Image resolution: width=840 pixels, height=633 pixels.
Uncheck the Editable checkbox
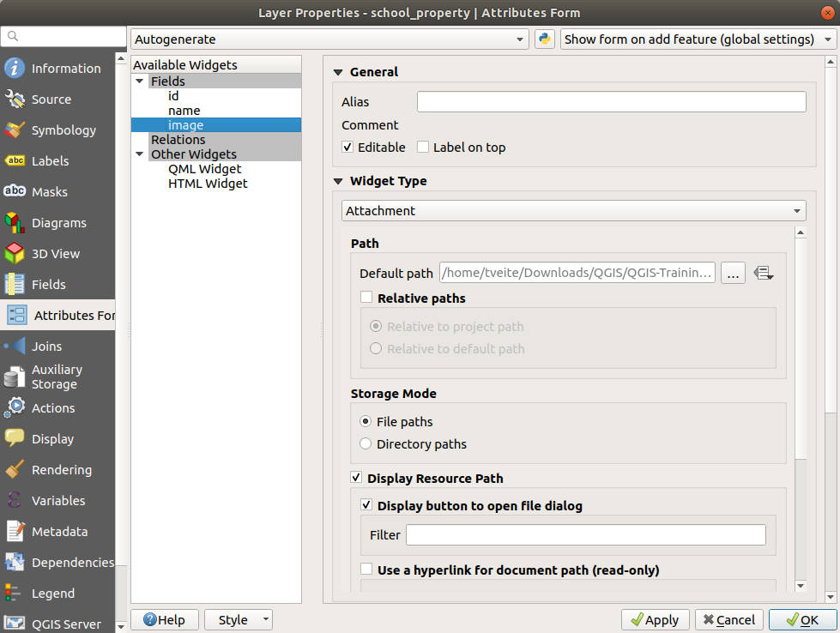pyautogui.click(x=347, y=148)
